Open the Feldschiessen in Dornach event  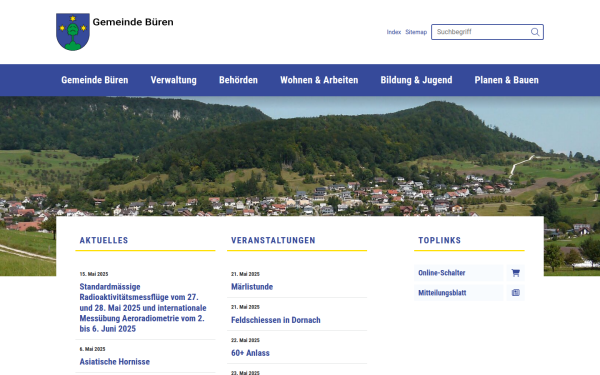[x=276, y=320]
